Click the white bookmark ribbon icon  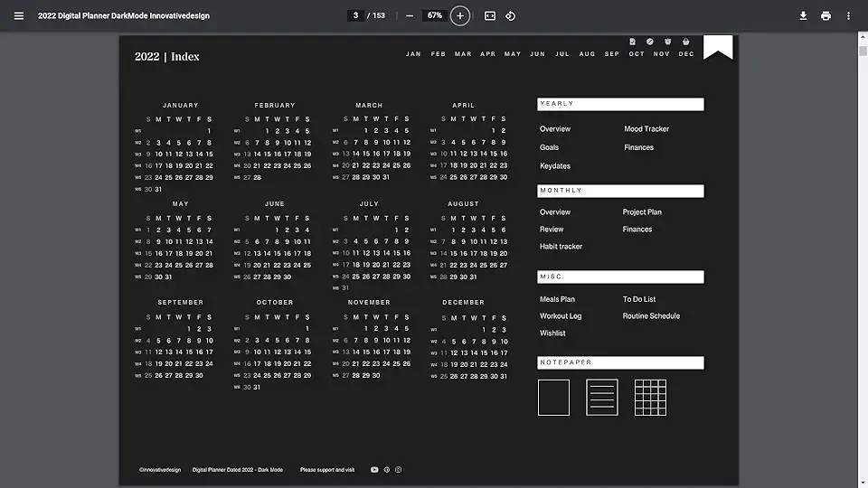pyautogui.click(x=718, y=48)
